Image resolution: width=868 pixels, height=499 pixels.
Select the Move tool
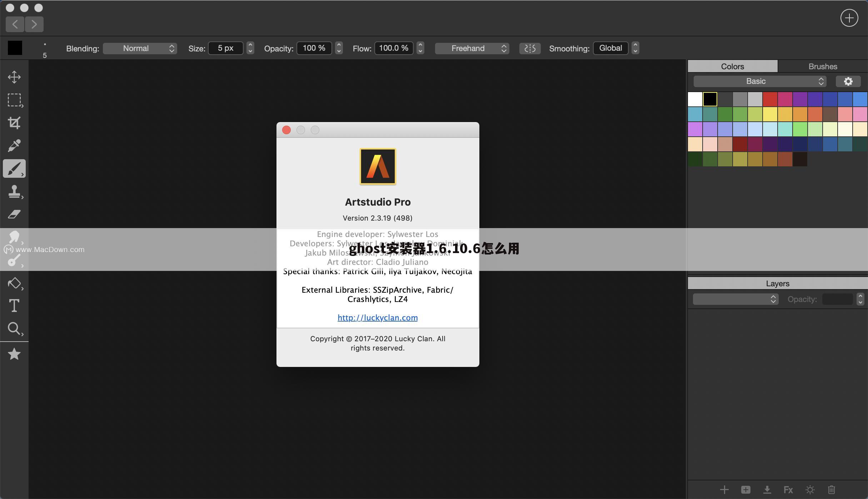click(14, 77)
